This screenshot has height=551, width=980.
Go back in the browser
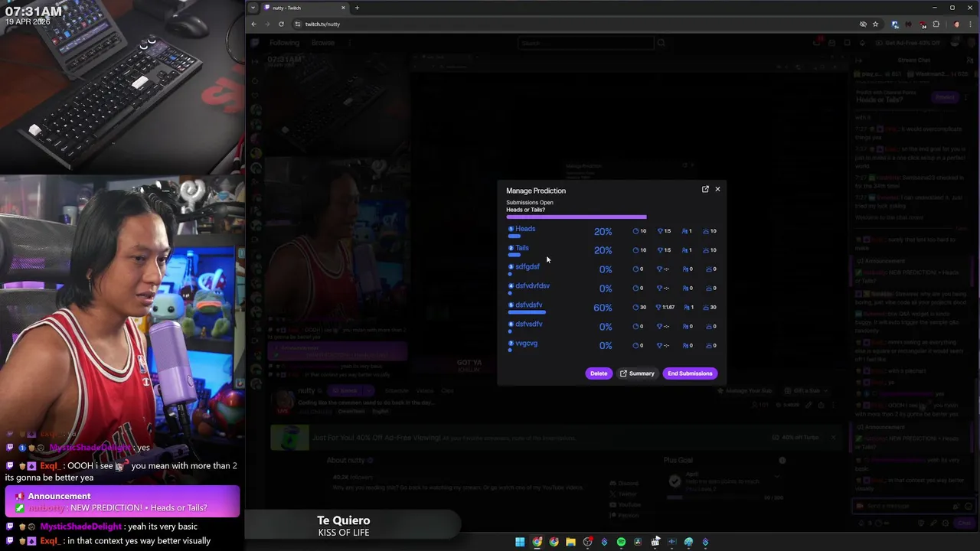(x=253, y=24)
